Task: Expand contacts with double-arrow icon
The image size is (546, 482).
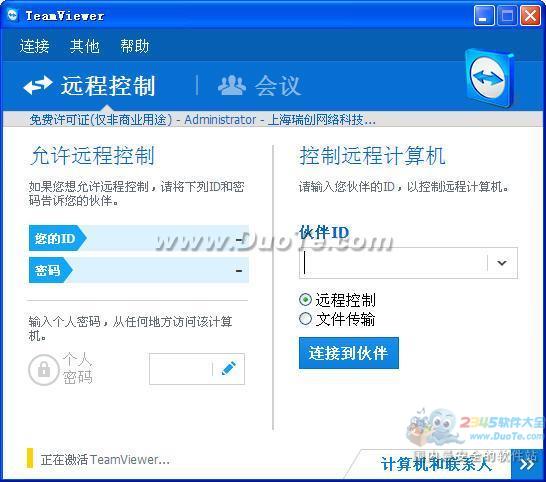Action: 527,464
